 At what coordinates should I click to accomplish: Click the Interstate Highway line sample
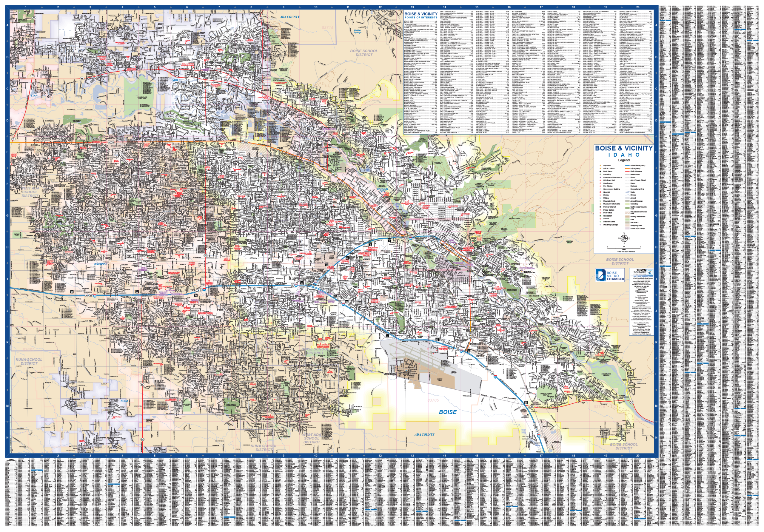(x=628, y=165)
